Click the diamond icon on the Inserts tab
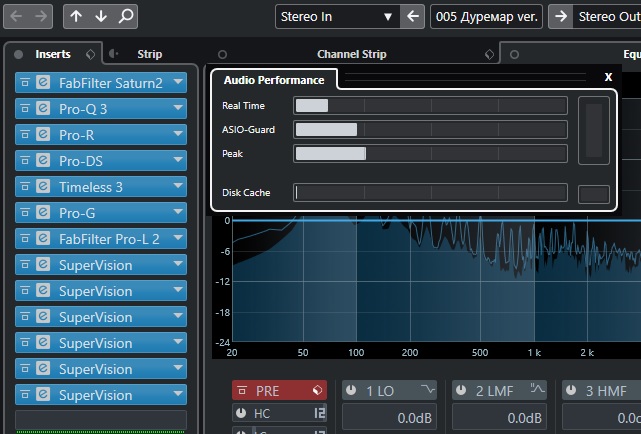 point(90,54)
